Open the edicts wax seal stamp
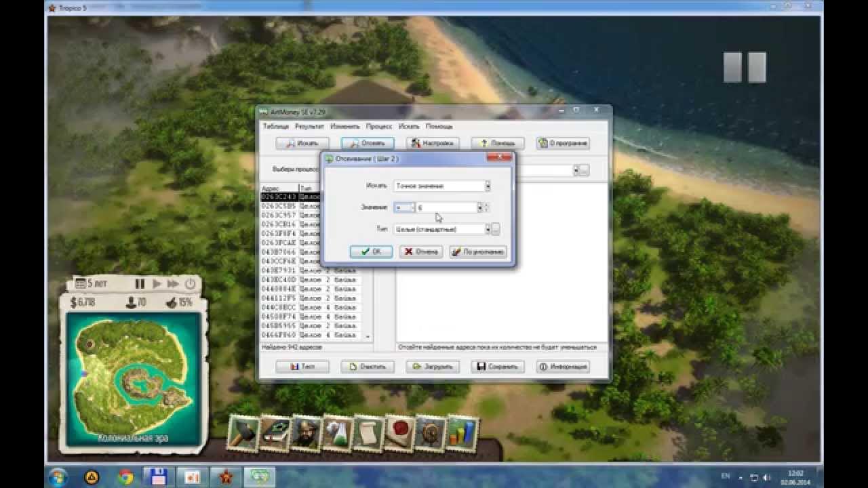The height and width of the screenshot is (488, 868). pos(400,434)
